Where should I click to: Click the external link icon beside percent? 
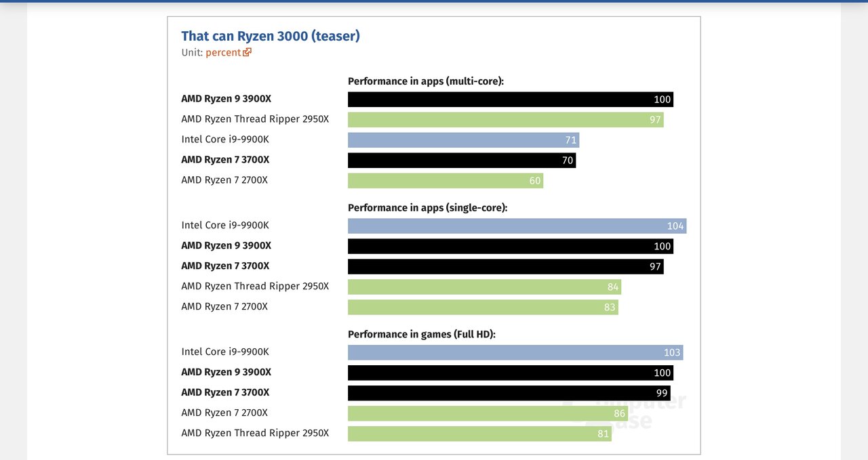[x=248, y=52]
